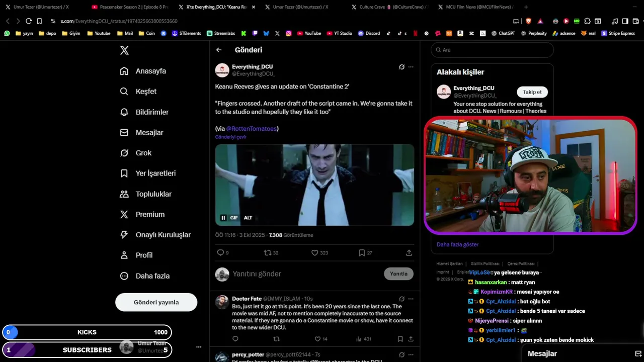Open the Coin bookmarks folder
Image resolution: width=644 pixels, height=362 pixels.
click(x=146, y=33)
